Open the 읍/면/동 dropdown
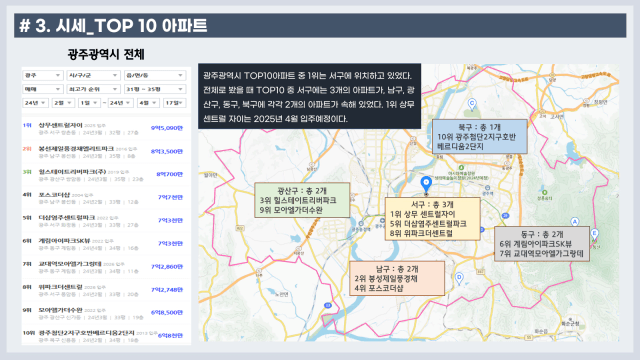Image resolution: width=640 pixels, height=360 pixels. coord(155,76)
